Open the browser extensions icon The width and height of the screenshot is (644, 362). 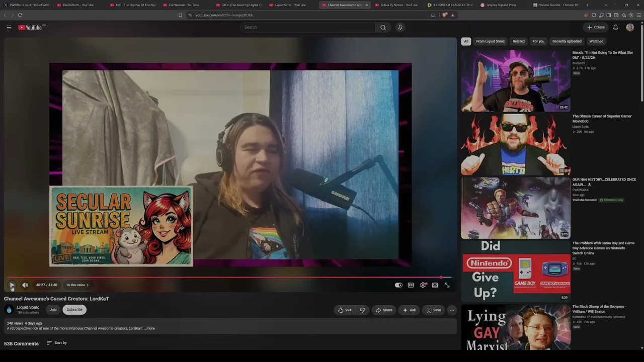[x=594, y=15]
